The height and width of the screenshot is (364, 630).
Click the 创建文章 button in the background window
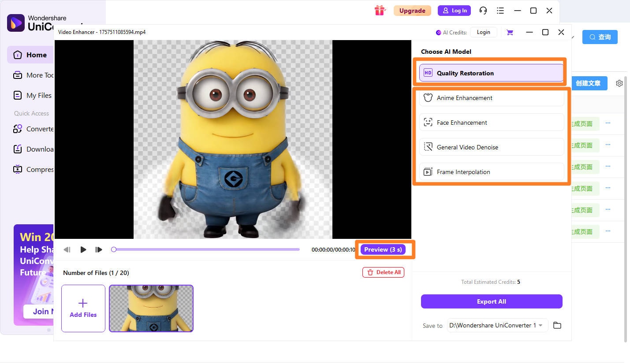589,83
